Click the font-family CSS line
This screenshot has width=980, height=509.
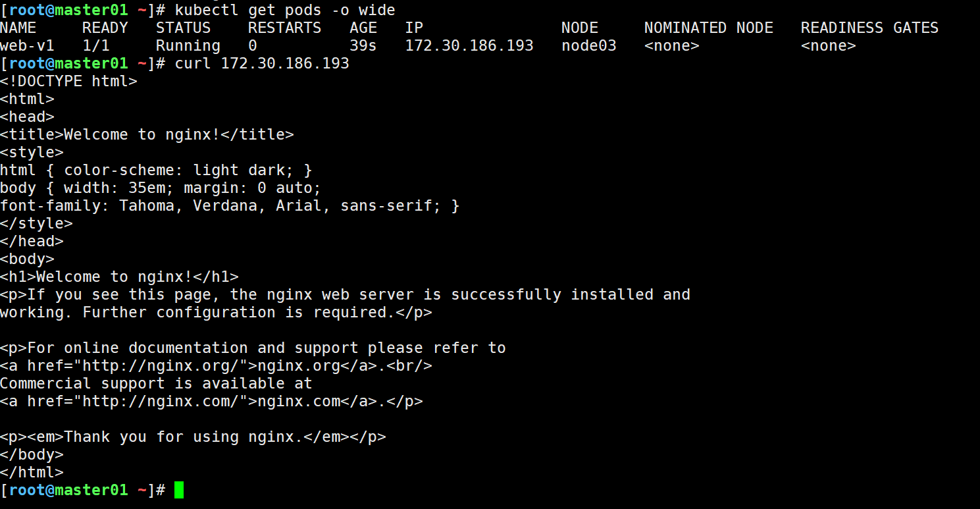pyautogui.click(x=229, y=205)
